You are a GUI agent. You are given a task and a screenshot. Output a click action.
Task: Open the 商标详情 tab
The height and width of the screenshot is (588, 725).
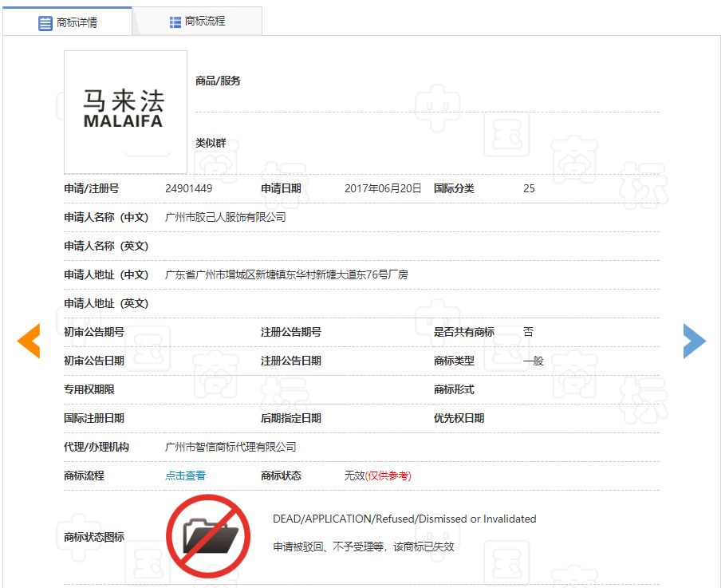click(68, 22)
